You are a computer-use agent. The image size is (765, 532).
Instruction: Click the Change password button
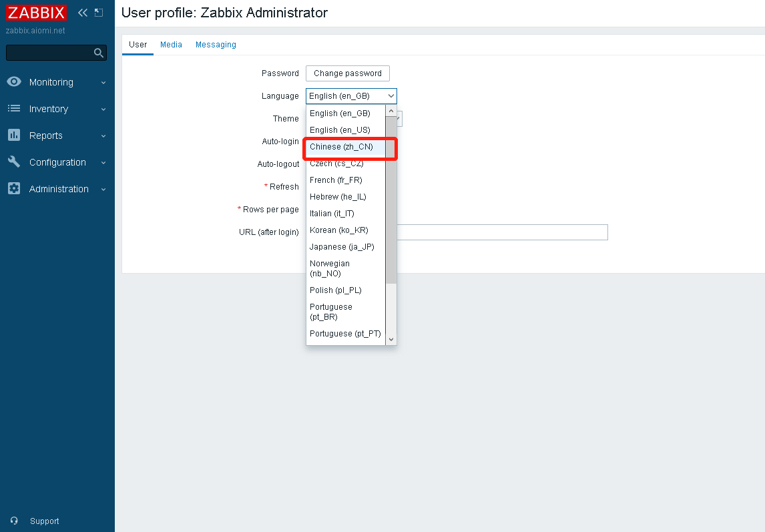click(x=347, y=73)
